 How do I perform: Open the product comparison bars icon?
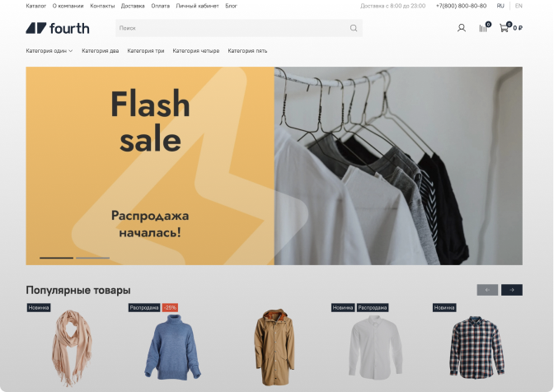point(483,28)
